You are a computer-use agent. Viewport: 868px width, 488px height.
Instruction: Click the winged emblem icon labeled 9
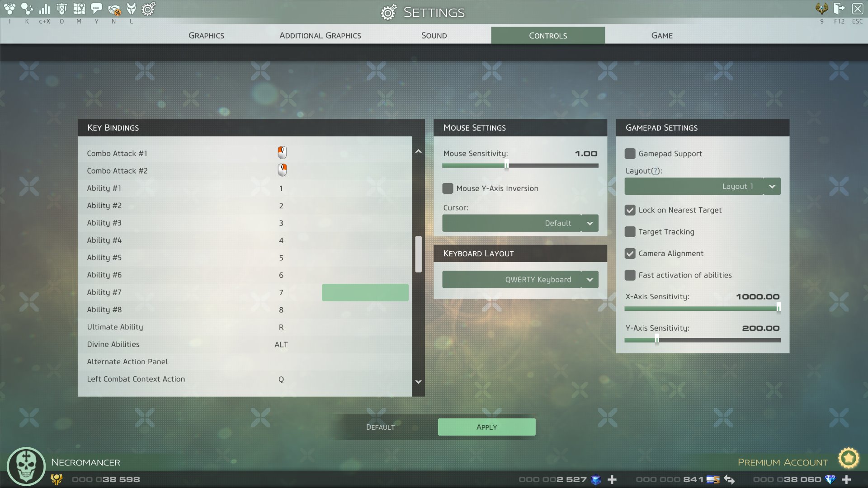tap(821, 8)
